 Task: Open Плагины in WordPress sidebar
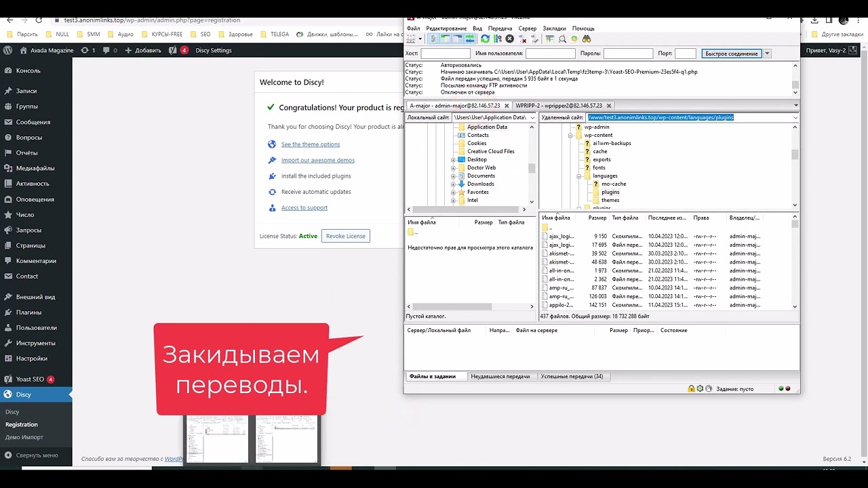tap(36, 312)
